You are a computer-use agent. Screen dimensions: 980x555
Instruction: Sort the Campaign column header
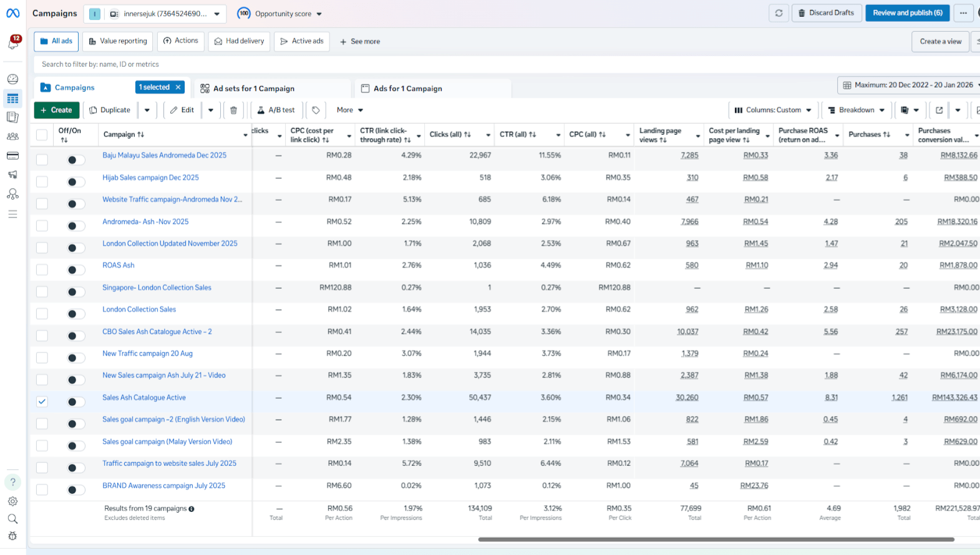[124, 134]
